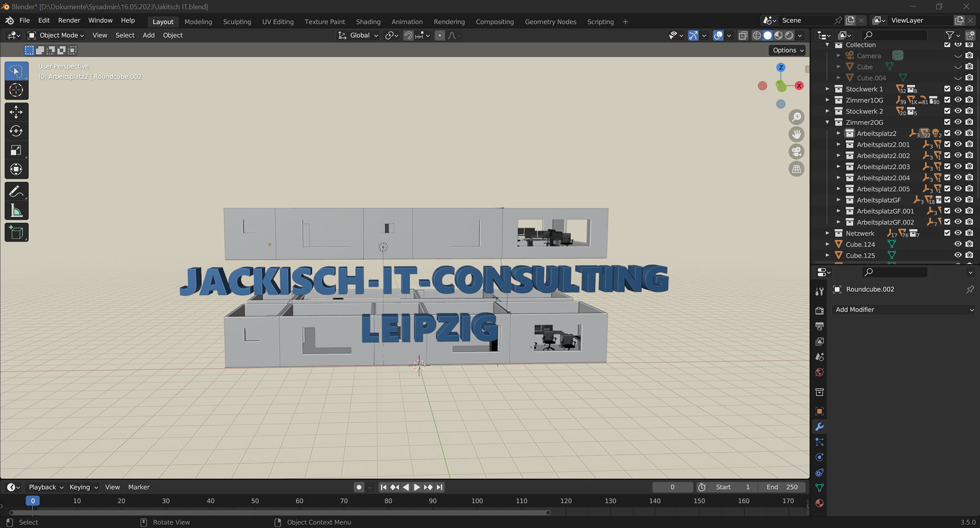Image resolution: width=980 pixels, height=528 pixels.
Task: Open the Marker menu in timeline
Action: pos(139,487)
